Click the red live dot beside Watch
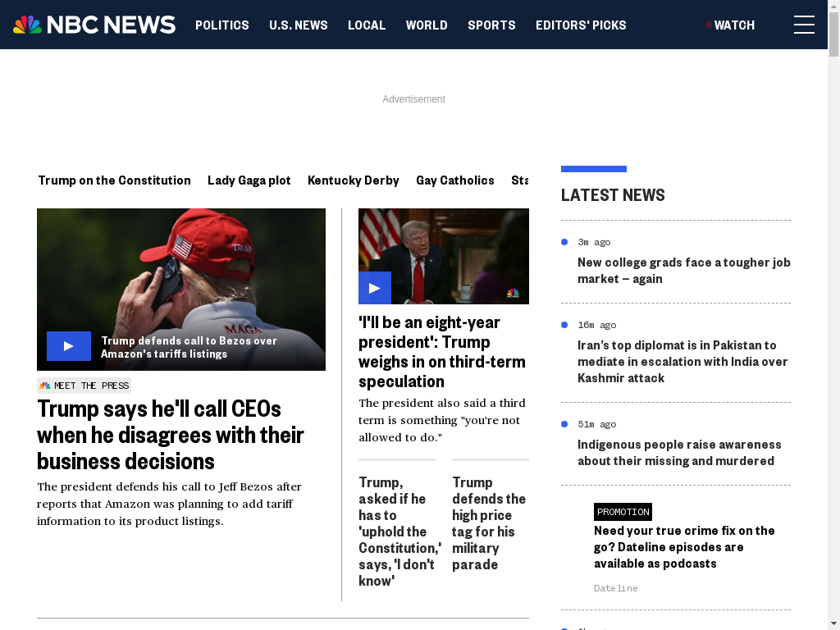This screenshot has height=630, width=840. (708, 25)
